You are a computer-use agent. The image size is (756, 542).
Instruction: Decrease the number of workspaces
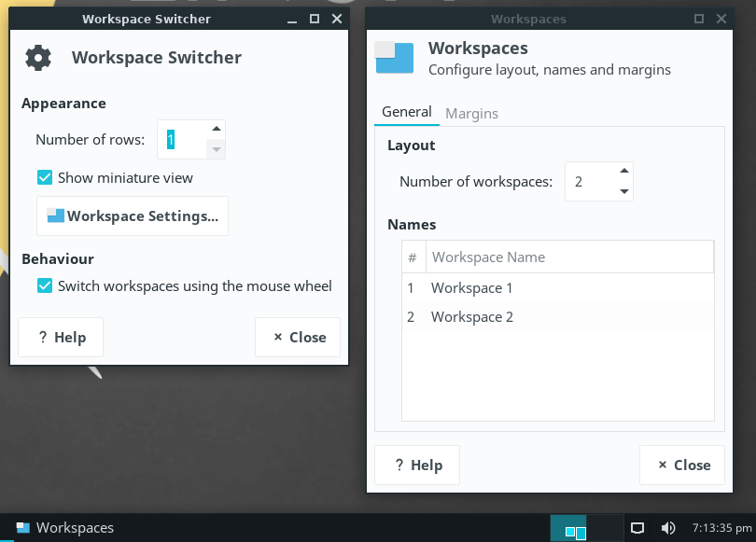(x=623, y=191)
